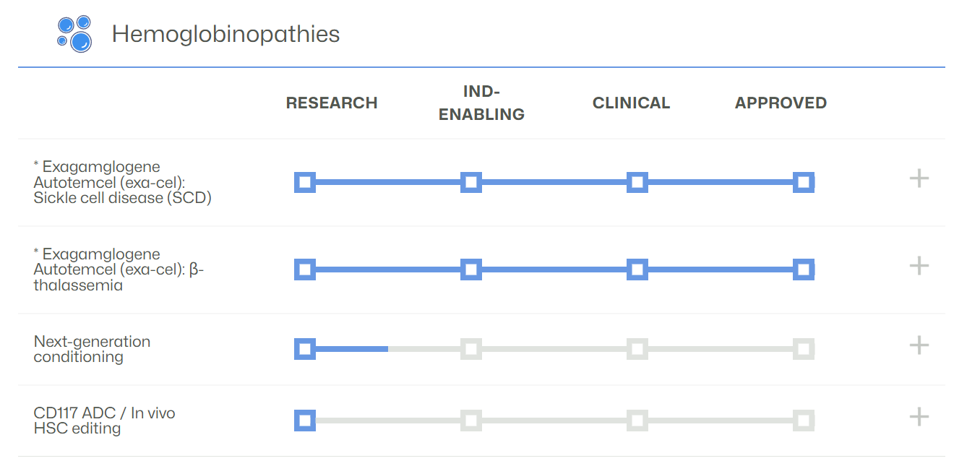Image resolution: width=980 pixels, height=474 pixels.
Task: Click the RESEARCH column header
Action: click(x=332, y=103)
